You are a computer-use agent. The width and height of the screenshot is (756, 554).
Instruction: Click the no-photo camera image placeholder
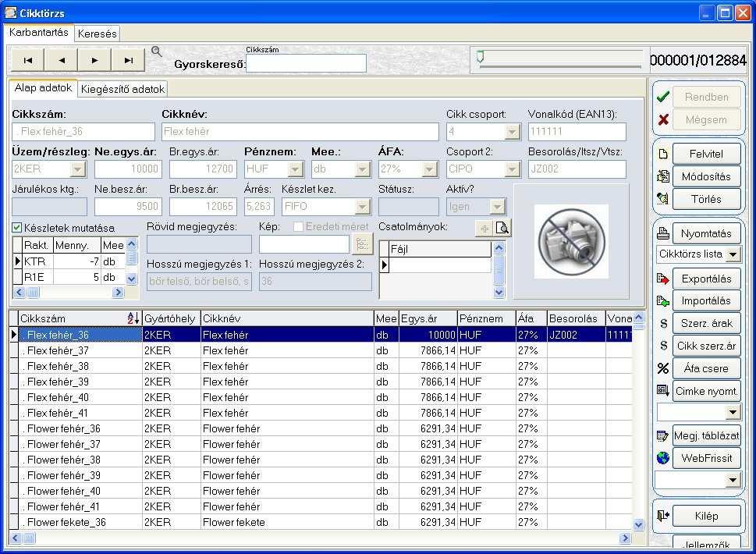click(x=571, y=241)
